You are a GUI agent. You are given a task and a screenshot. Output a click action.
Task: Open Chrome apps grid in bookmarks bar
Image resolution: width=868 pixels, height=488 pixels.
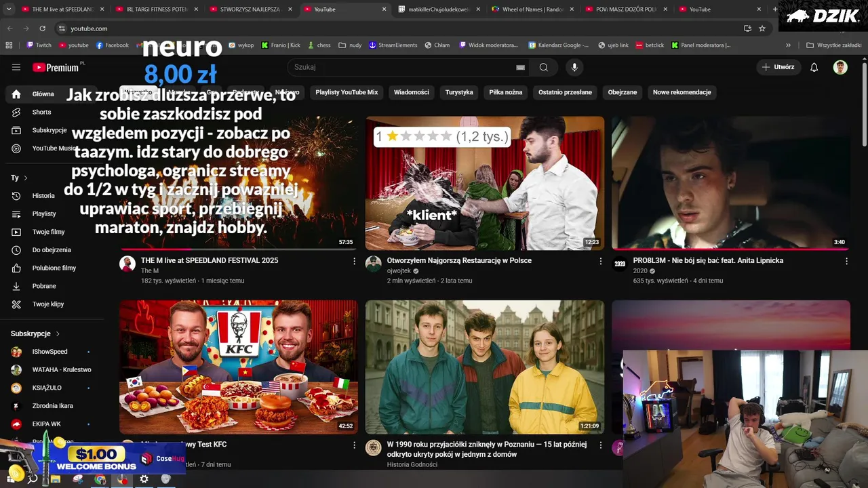[9, 45]
